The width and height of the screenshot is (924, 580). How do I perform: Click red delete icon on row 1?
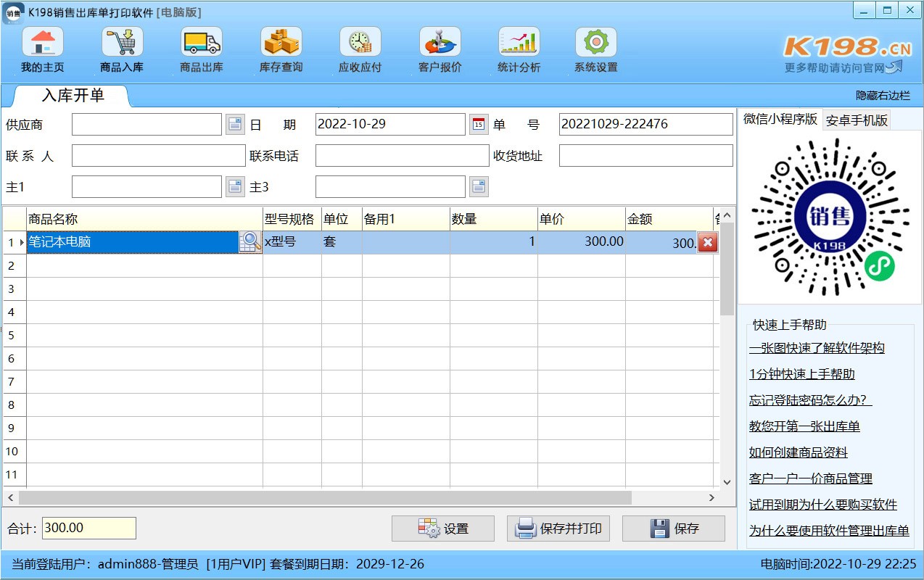tap(708, 243)
